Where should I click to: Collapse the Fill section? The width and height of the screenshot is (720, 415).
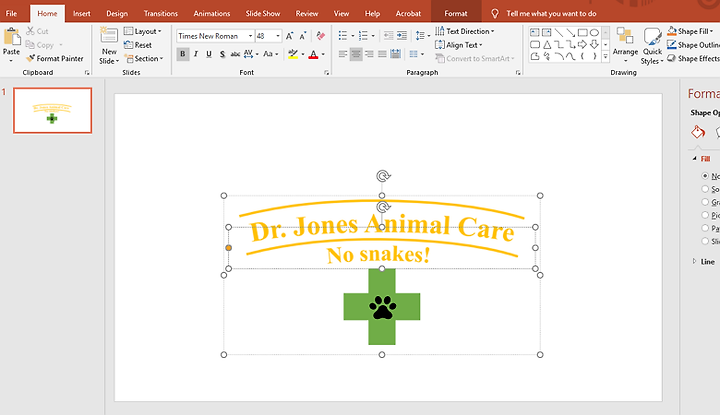(694, 159)
